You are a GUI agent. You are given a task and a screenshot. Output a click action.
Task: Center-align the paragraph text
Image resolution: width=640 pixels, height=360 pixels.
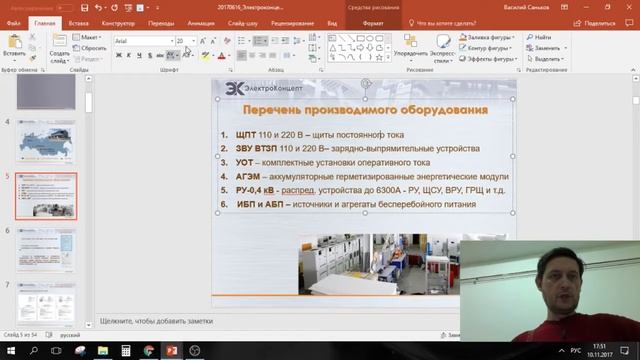coord(252,55)
